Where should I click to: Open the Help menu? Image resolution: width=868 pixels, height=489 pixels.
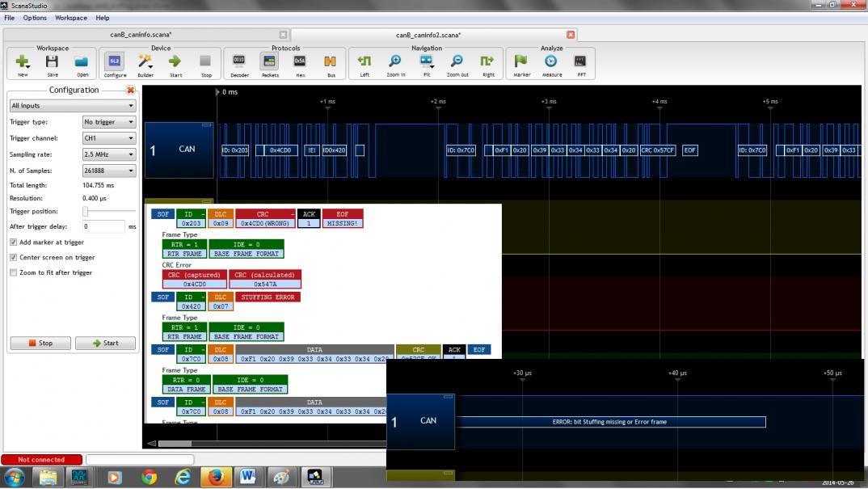click(x=103, y=18)
